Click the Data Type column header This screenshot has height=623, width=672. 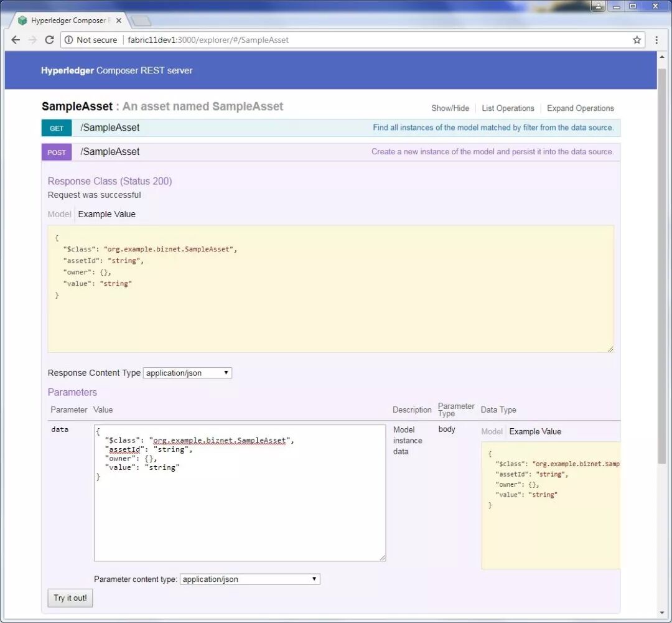click(498, 410)
